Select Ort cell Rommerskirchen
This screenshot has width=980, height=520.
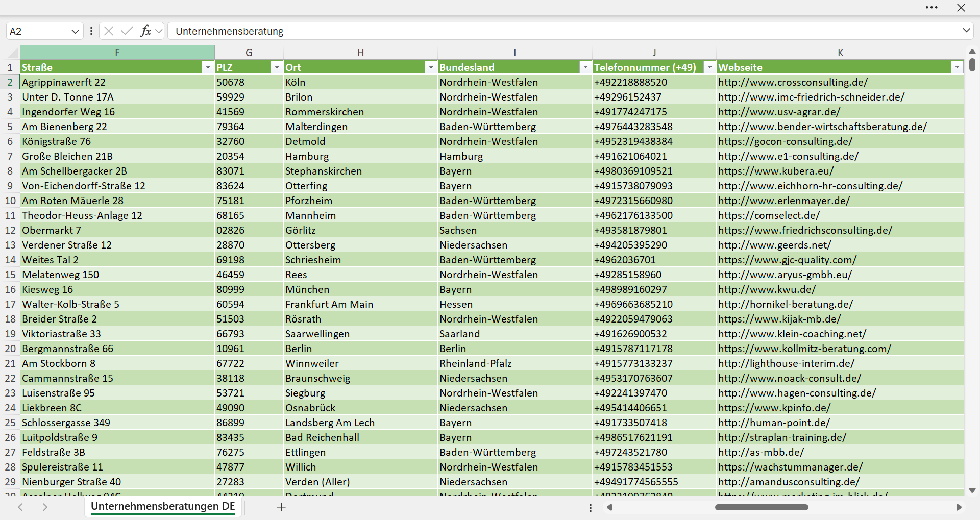tap(360, 112)
